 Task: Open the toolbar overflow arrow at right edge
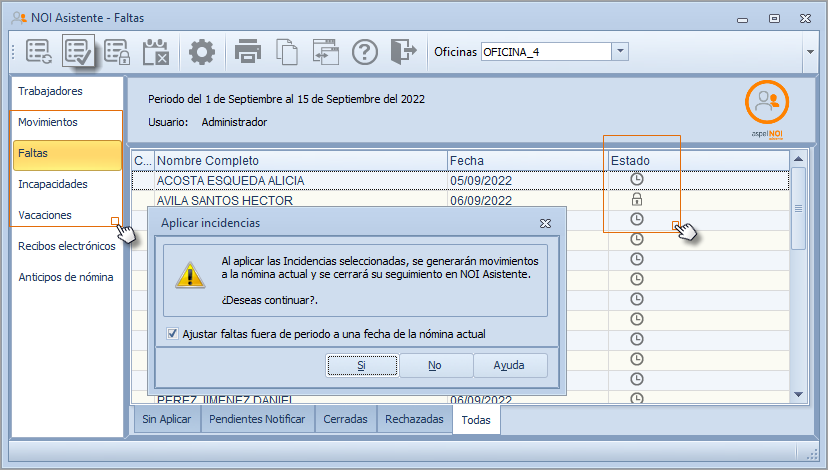click(808, 53)
